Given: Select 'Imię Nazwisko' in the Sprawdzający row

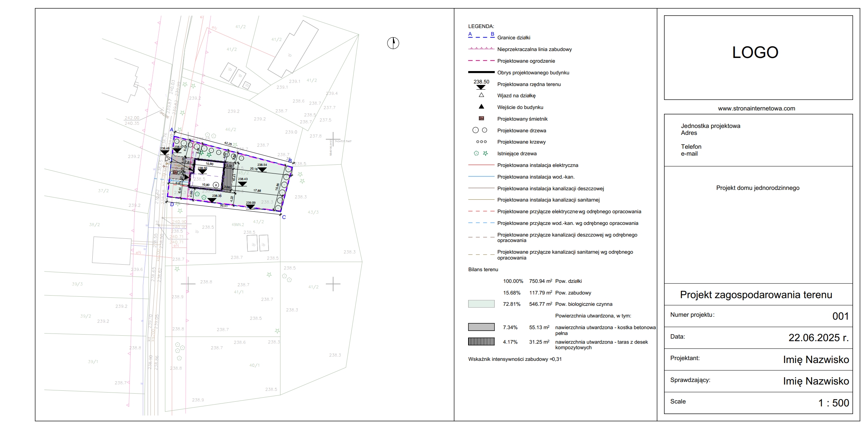Looking at the screenshot, I should (x=816, y=381).
